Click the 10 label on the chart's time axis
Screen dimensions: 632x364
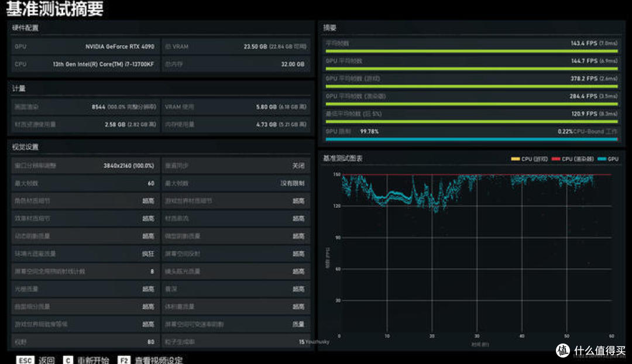[387, 336]
